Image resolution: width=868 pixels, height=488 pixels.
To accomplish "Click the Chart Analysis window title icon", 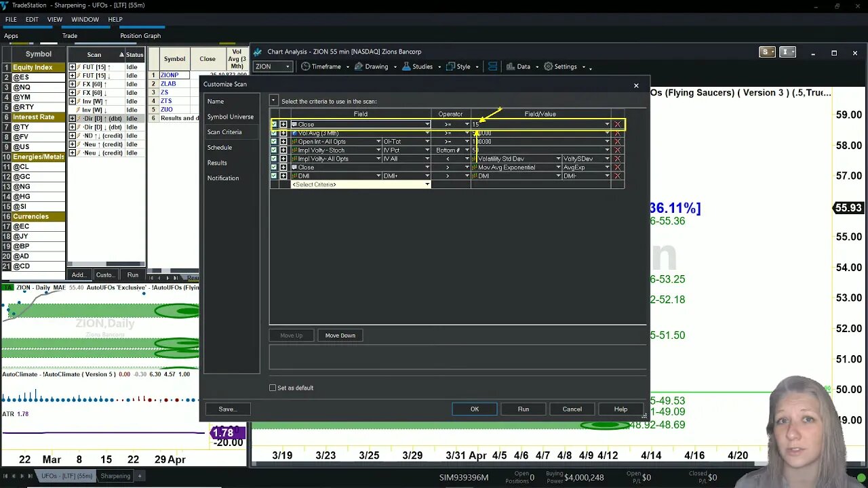I will point(258,52).
